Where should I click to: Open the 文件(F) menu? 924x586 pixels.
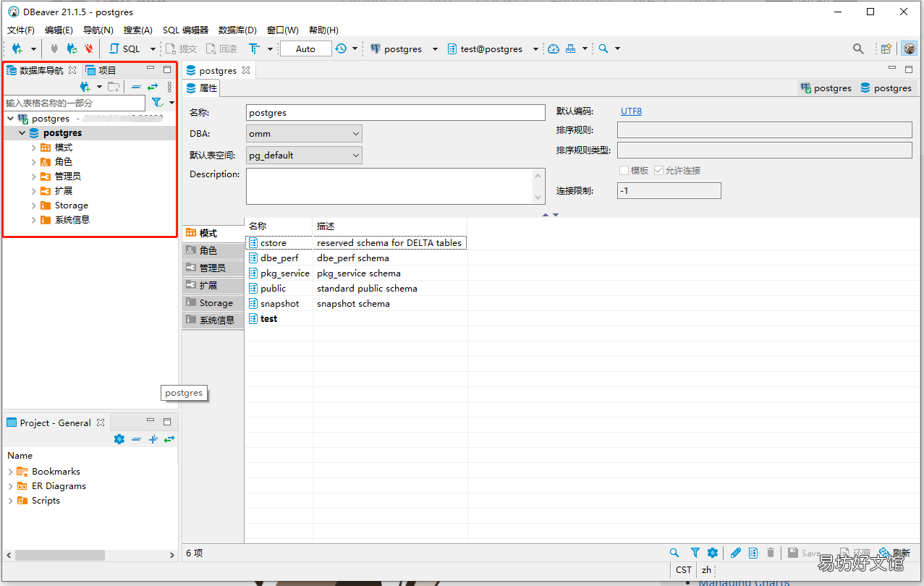pyautogui.click(x=21, y=30)
